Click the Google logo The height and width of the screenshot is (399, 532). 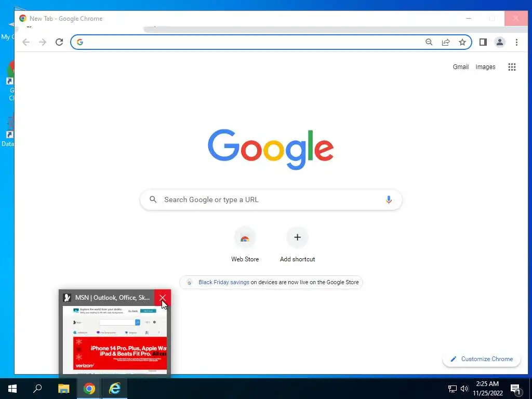tap(271, 149)
